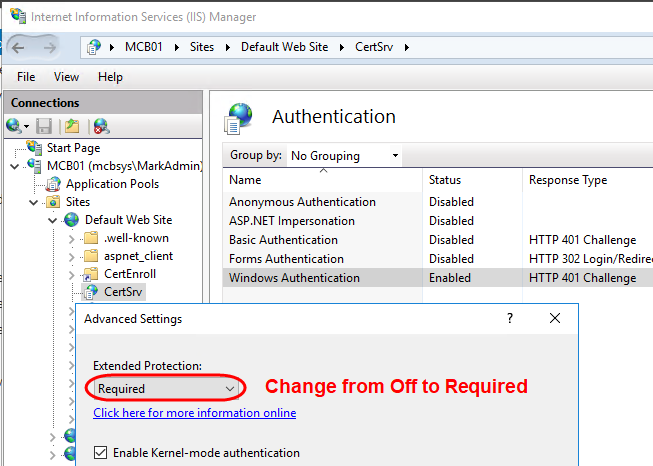The image size is (653, 466).
Task: Open the arrow after MCB01 breadcrumb
Action: tap(177, 47)
